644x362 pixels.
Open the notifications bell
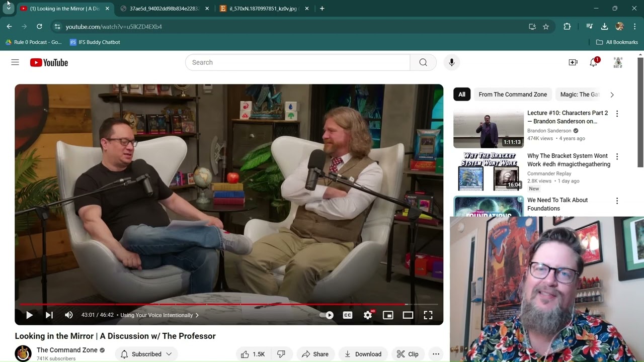pyautogui.click(x=594, y=62)
